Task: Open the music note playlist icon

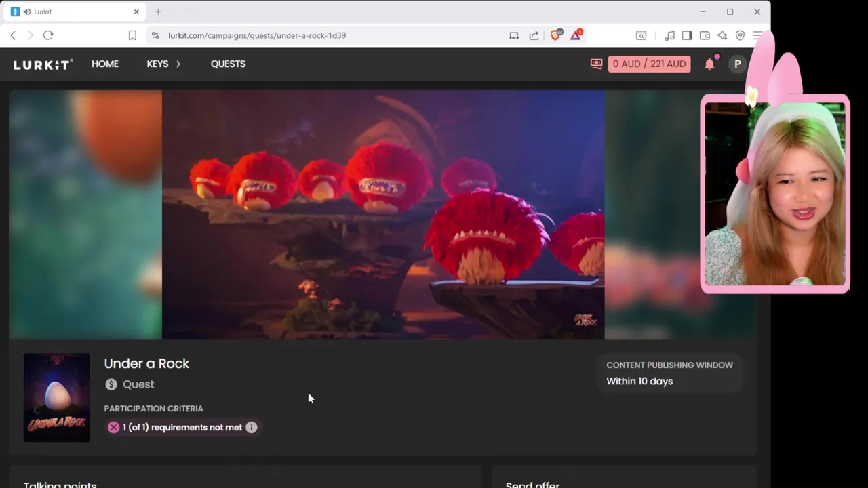Action: coord(670,35)
